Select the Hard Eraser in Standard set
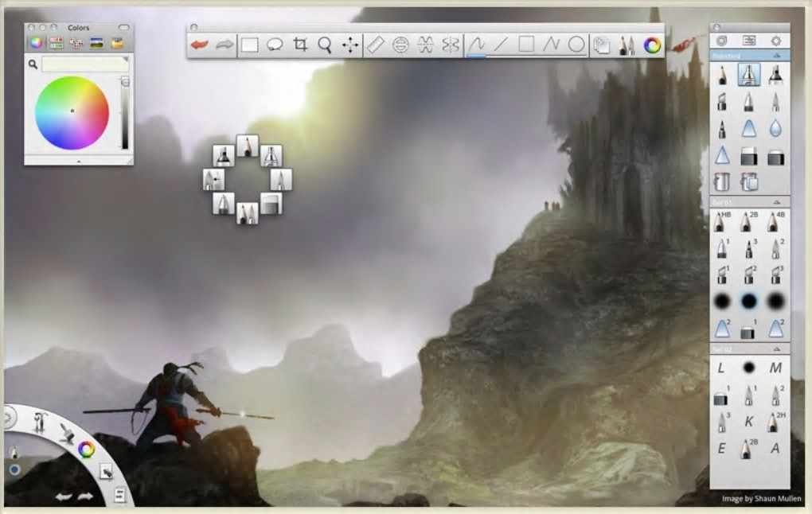Image resolution: width=812 pixels, height=514 pixels. (x=749, y=156)
